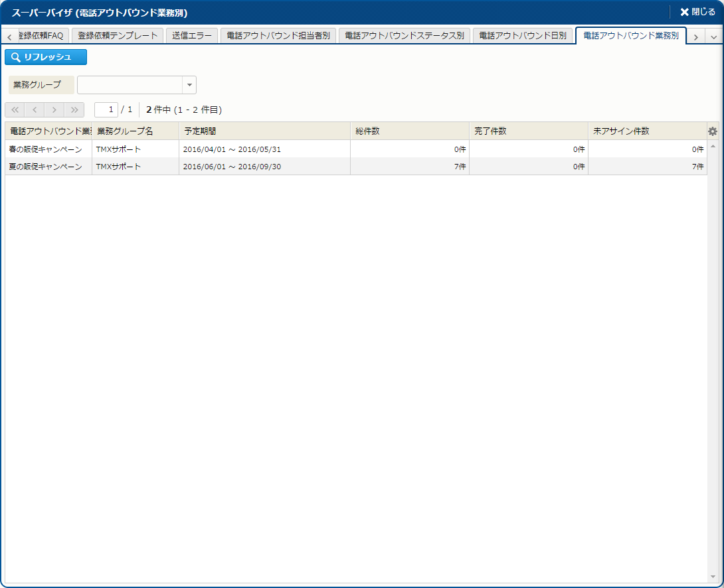Jump to the last page of results
724x588 pixels.
point(74,110)
